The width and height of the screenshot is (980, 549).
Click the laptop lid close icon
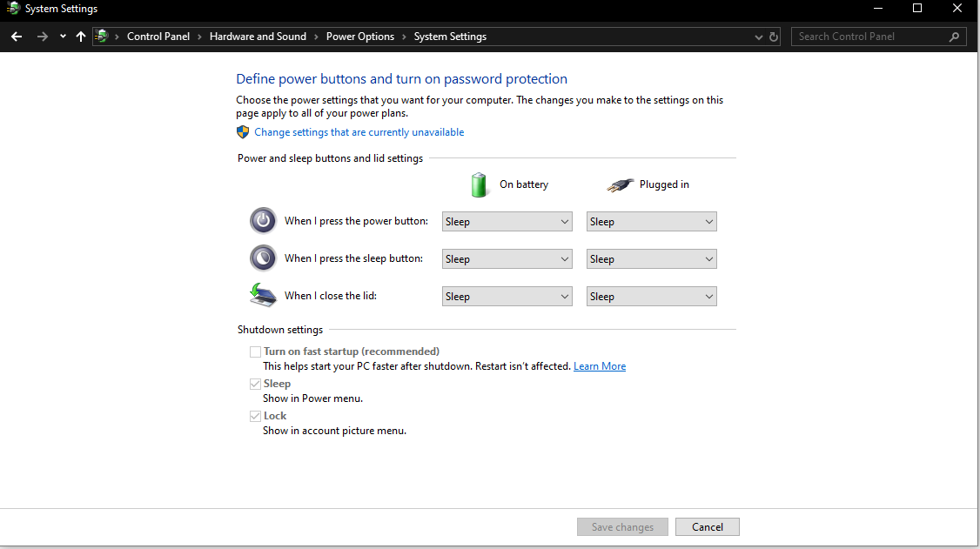click(x=263, y=295)
